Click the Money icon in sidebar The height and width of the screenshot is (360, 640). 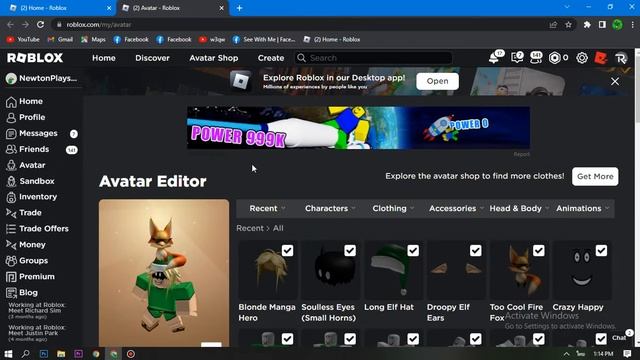click(11, 244)
